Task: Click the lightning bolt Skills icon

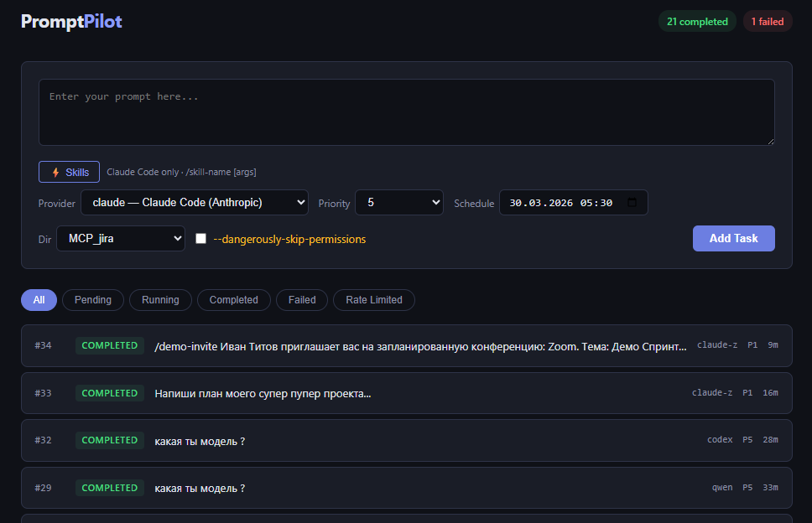Action: (56, 173)
